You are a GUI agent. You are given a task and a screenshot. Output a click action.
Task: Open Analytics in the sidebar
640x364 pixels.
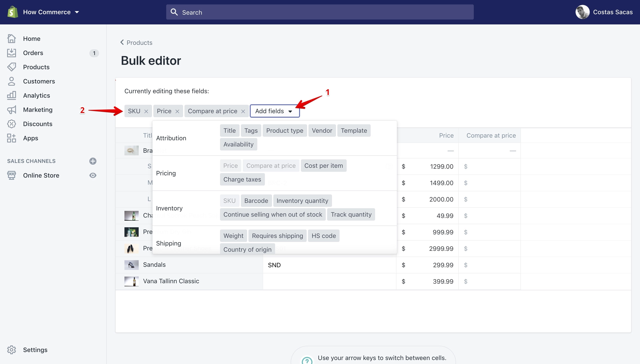36,95
